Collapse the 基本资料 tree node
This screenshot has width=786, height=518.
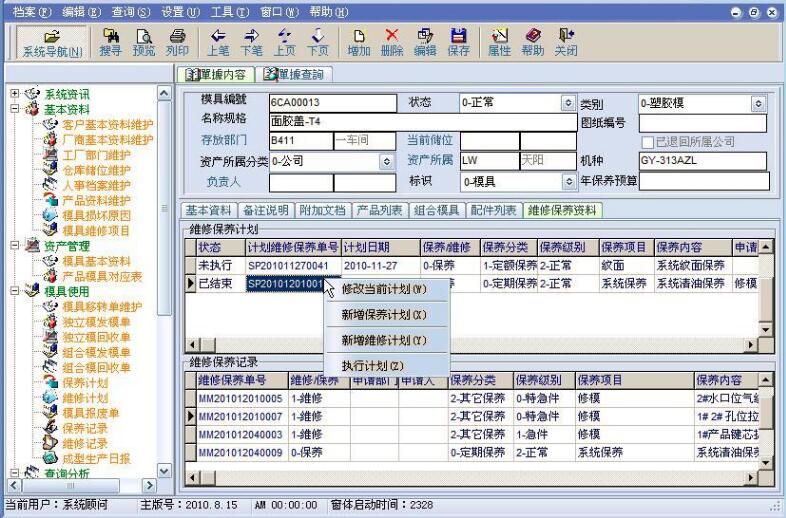[x=16, y=110]
